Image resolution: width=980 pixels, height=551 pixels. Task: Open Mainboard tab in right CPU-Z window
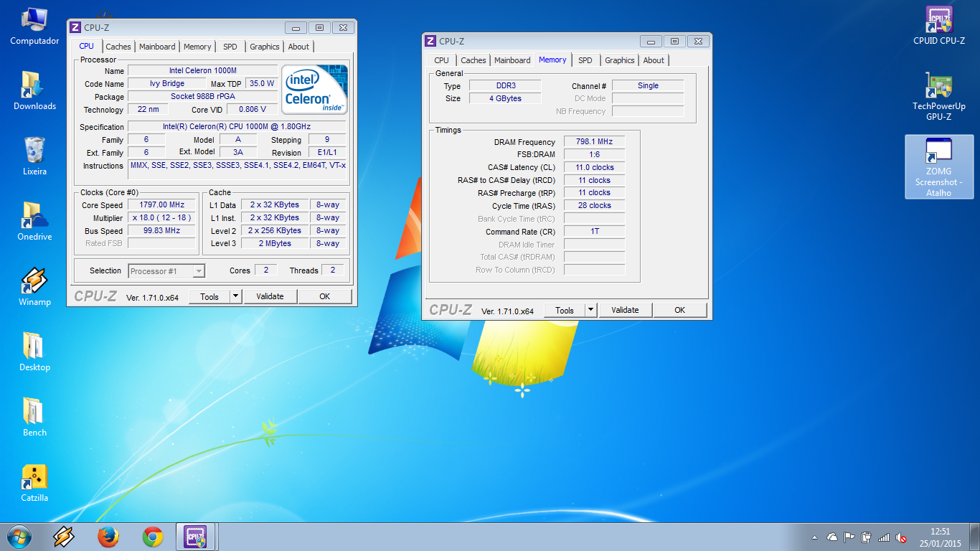point(512,60)
